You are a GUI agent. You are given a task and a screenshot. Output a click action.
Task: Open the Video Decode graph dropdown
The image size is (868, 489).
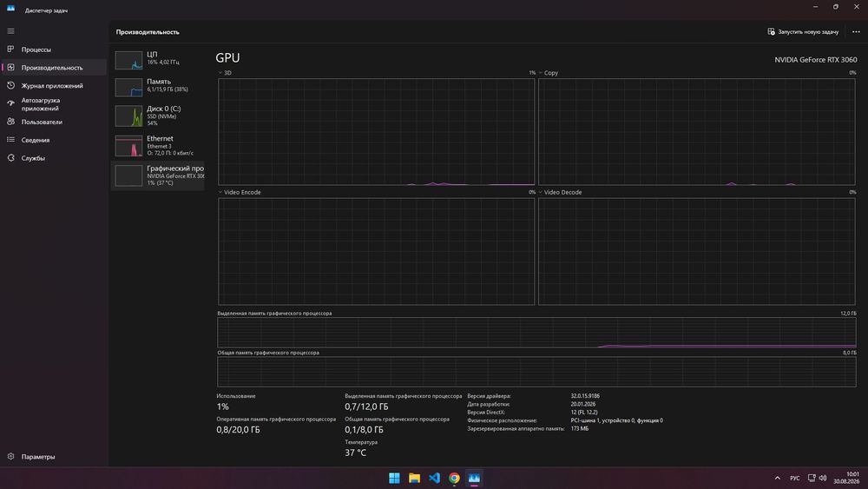click(x=560, y=192)
